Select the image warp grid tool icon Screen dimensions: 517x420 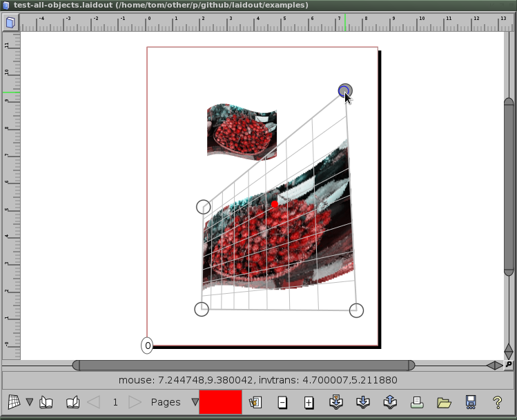(x=13, y=402)
